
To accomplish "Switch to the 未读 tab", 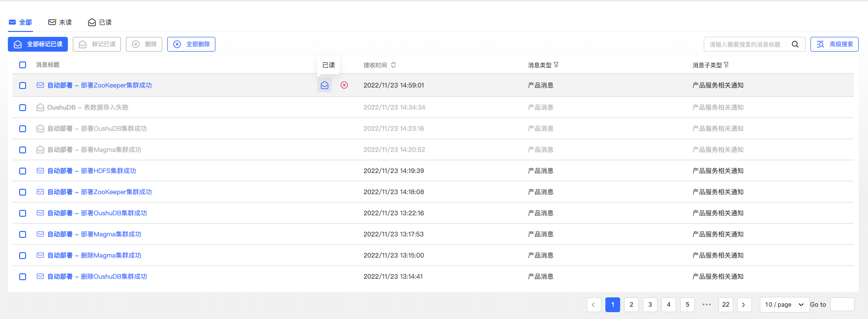I will (60, 22).
